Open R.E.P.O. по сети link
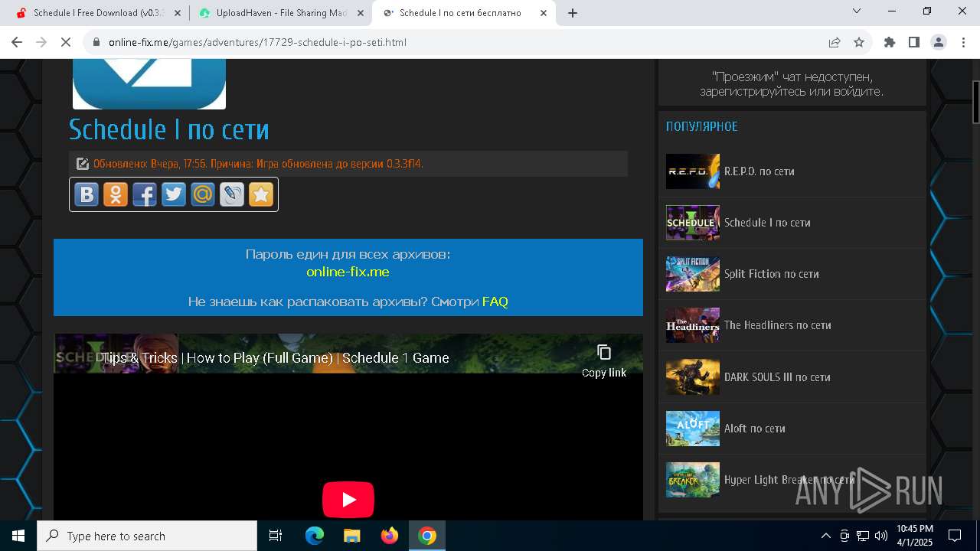The image size is (980, 551). (759, 171)
